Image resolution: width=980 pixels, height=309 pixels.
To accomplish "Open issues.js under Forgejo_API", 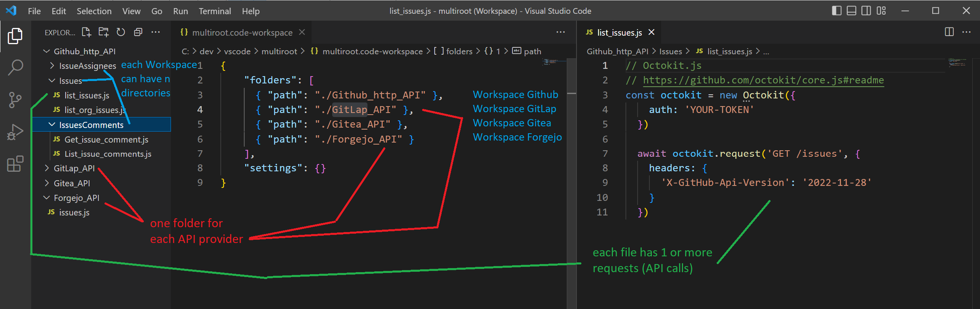I will pos(74,212).
